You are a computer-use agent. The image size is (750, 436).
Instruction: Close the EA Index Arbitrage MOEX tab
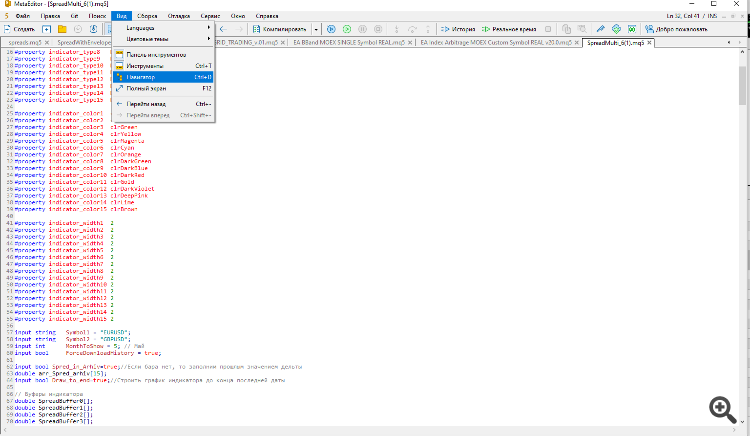[577, 43]
